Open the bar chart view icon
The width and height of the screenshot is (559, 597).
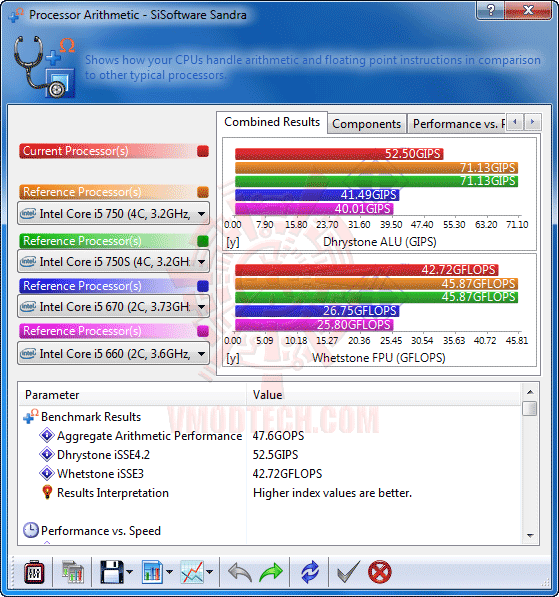pos(152,572)
